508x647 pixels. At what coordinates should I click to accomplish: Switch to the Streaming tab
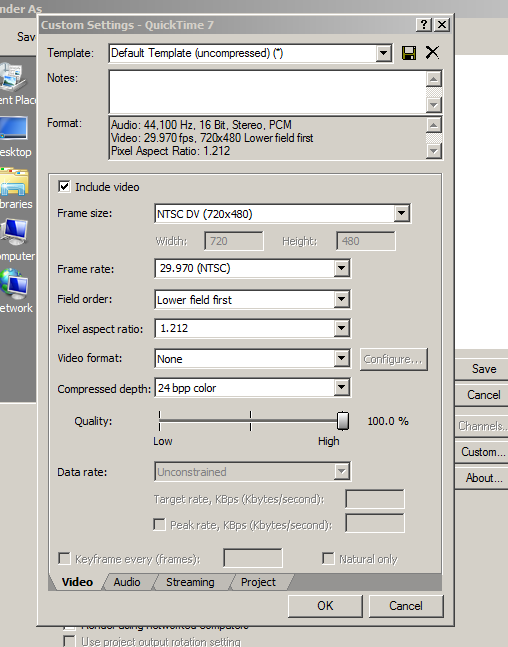click(x=190, y=582)
